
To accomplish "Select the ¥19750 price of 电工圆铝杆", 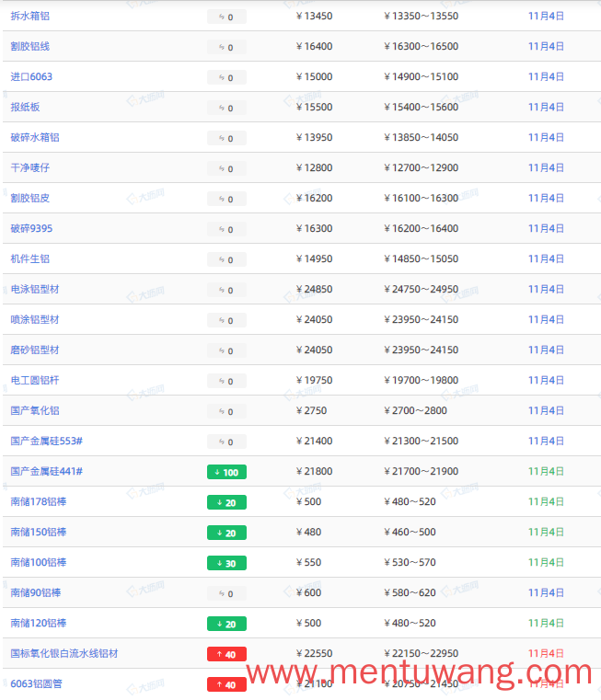I will (x=315, y=381).
